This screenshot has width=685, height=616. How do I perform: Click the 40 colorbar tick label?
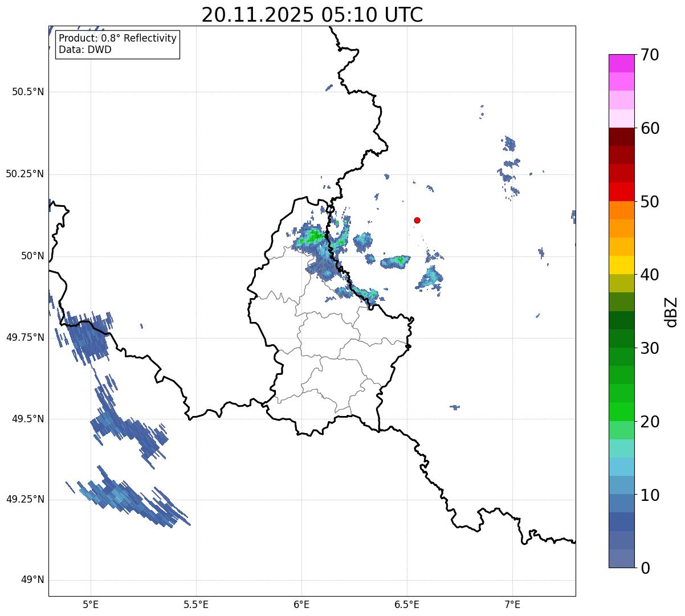(650, 275)
